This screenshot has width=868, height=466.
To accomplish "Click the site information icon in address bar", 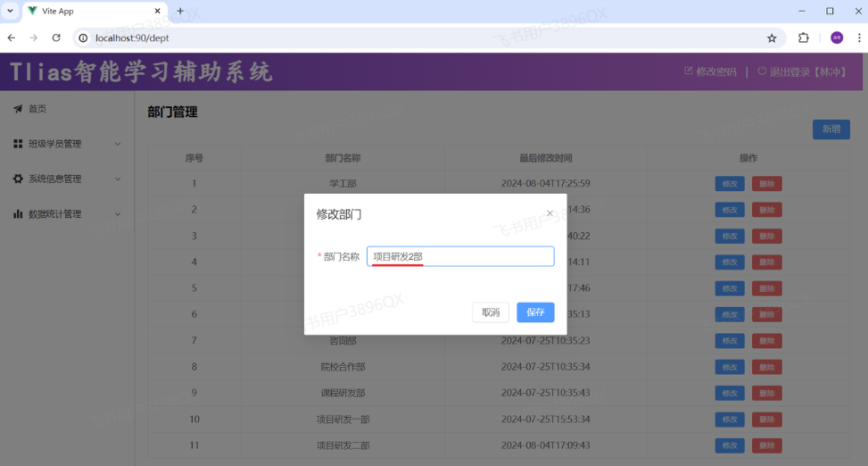I will click(x=83, y=37).
